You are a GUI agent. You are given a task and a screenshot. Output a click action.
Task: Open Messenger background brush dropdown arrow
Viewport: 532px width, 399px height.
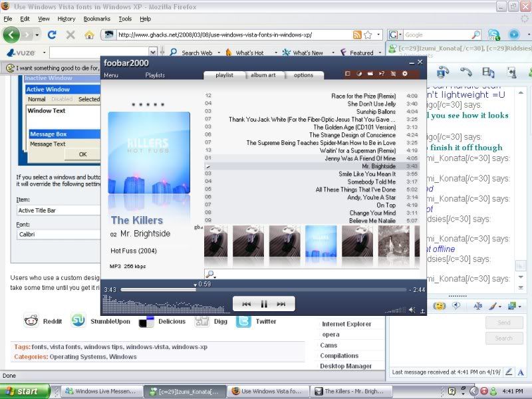click(500, 307)
